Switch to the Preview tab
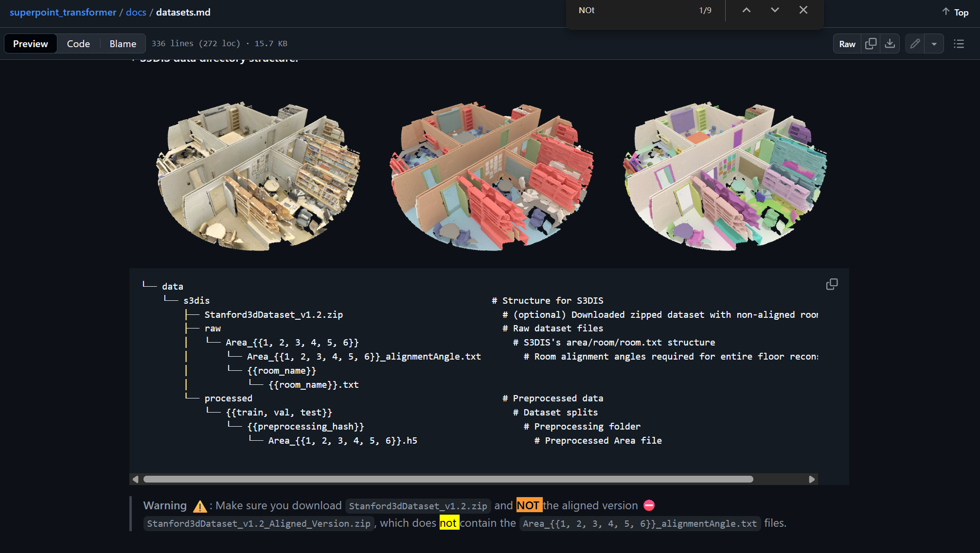The width and height of the screenshot is (980, 553). pos(31,44)
